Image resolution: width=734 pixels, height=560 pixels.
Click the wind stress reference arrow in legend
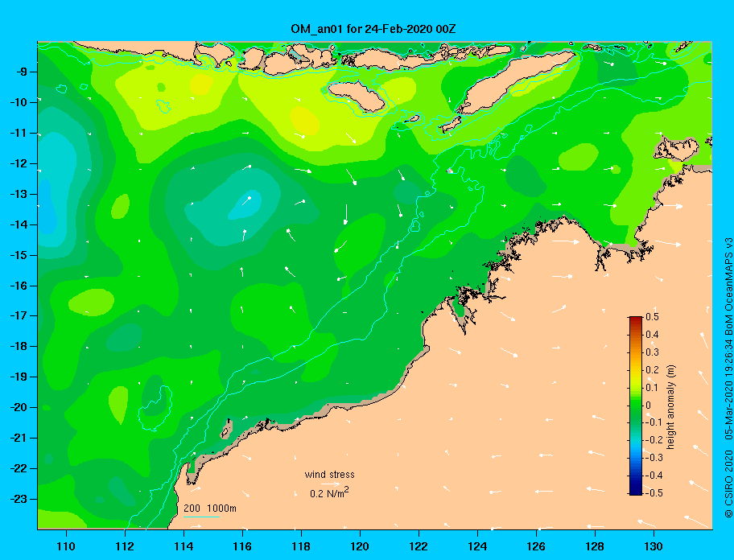pyautogui.click(x=331, y=484)
